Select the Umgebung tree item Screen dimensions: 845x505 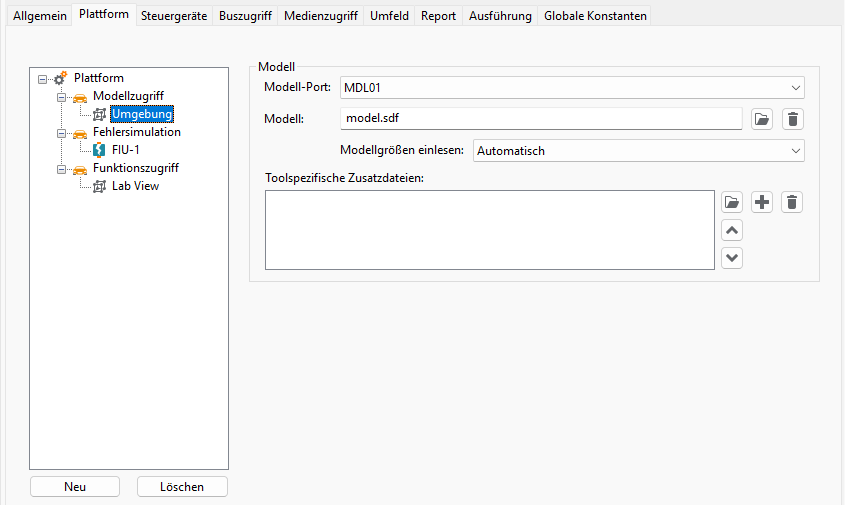142,114
